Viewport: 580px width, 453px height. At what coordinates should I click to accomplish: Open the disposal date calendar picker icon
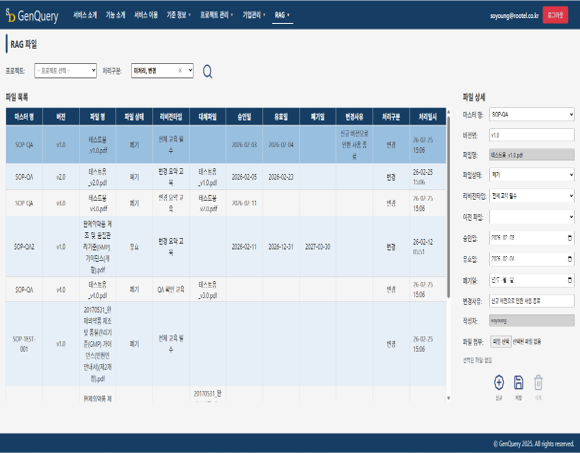coord(570,280)
